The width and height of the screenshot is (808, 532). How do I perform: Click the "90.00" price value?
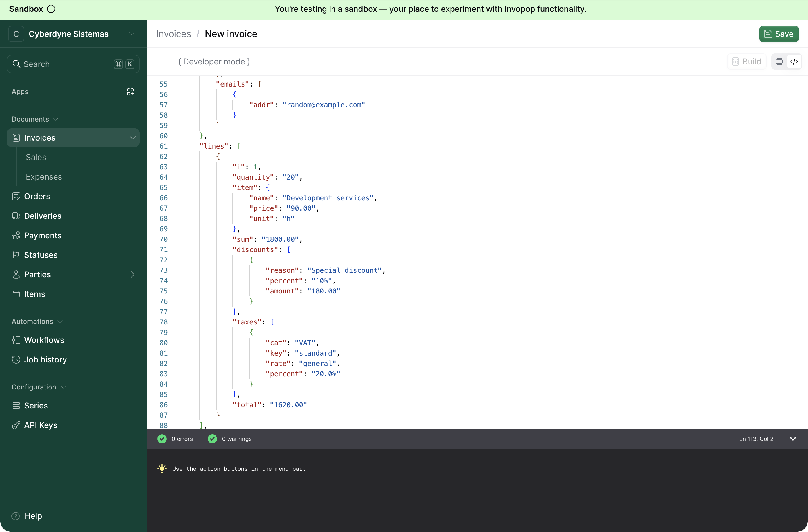tap(301, 208)
